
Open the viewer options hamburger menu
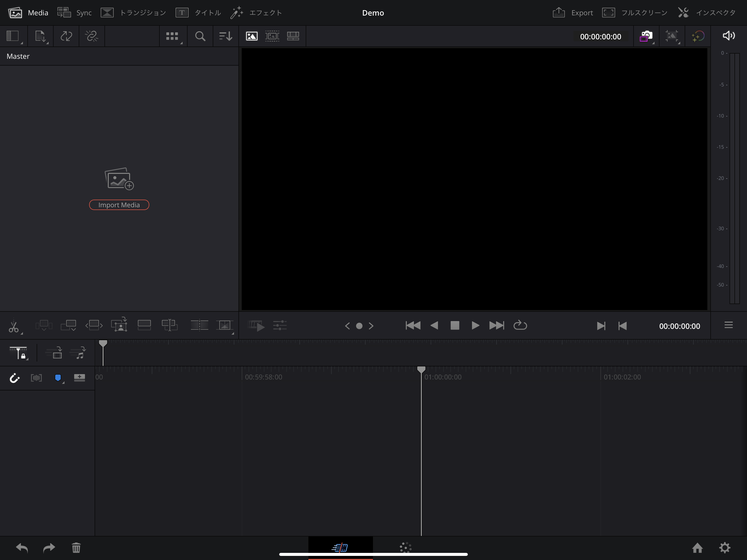coord(729,325)
